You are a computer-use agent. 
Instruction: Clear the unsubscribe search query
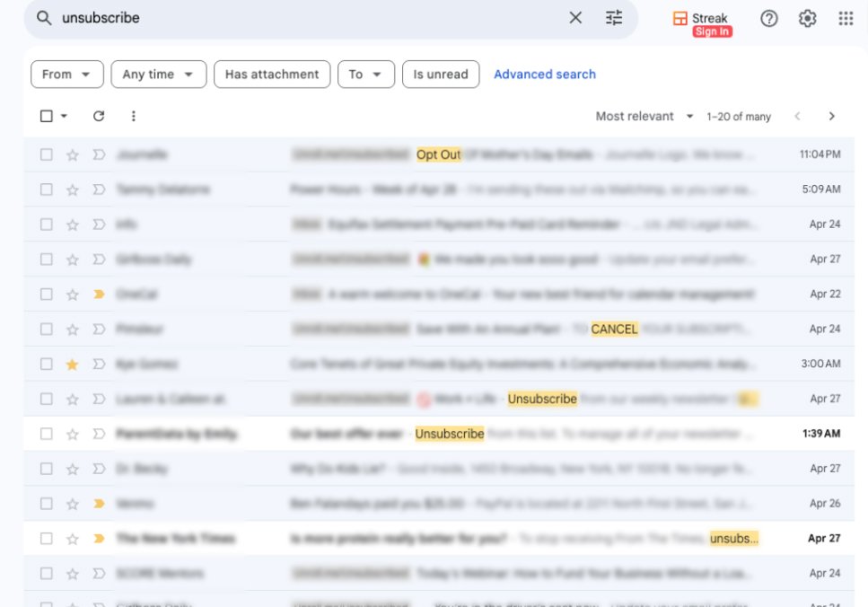coord(575,17)
